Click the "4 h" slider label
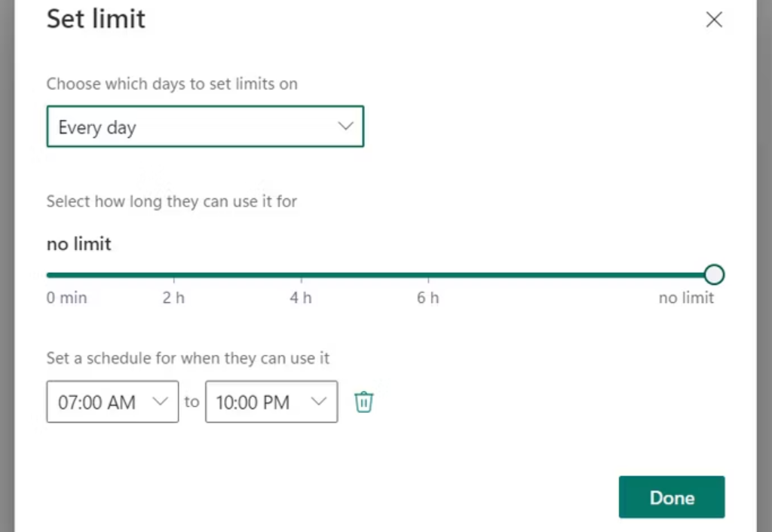Image resolution: width=772 pixels, height=532 pixels. 301,298
